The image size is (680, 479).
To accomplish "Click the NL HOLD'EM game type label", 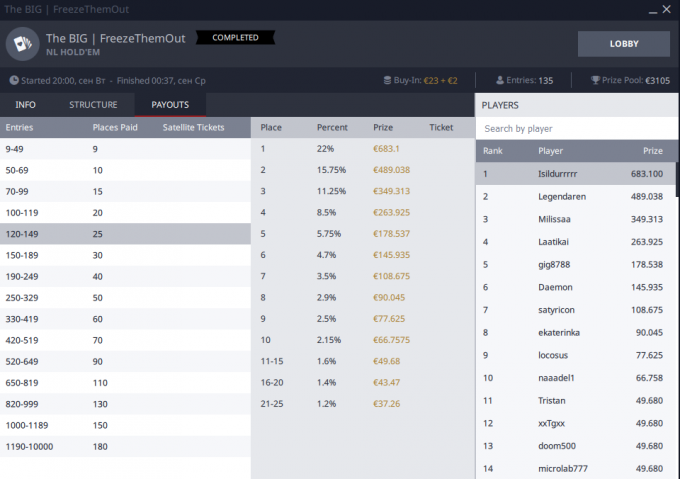I will pos(73,52).
